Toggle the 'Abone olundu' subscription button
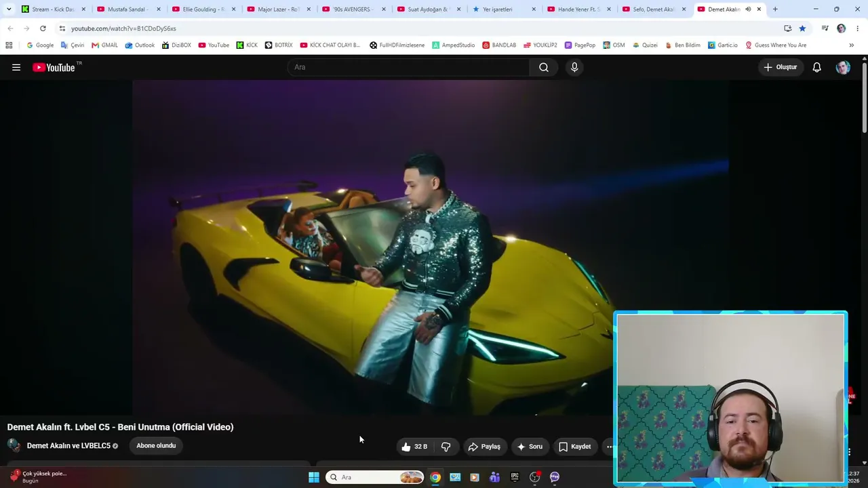Screen dimensions: 868x488 coord(156,445)
